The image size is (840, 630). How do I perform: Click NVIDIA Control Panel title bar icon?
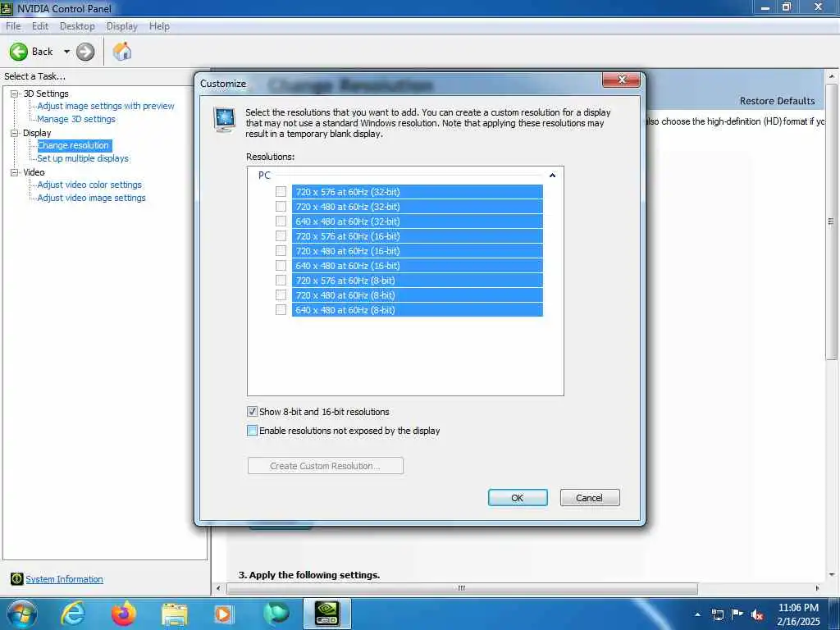[x=7, y=8]
